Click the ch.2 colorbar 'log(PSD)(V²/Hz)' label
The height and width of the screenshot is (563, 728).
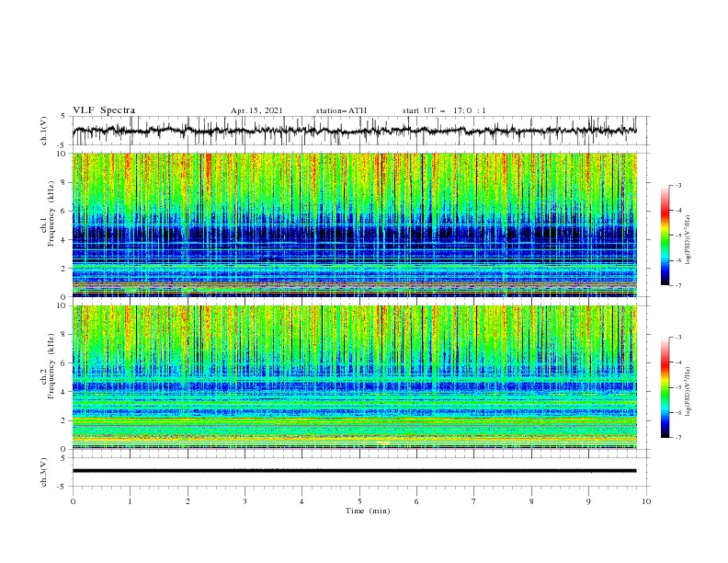tap(688, 392)
